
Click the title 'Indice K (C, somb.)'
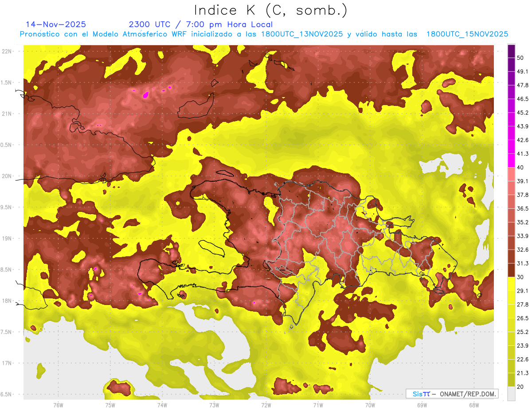tap(271, 10)
